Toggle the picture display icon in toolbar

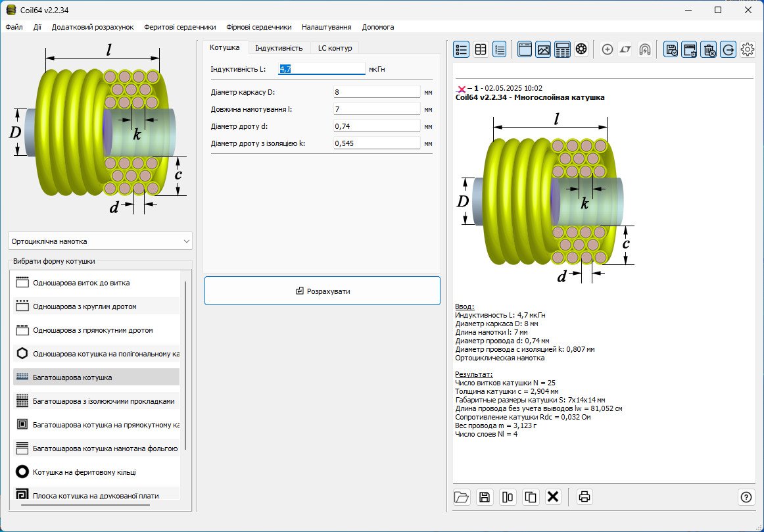point(543,49)
